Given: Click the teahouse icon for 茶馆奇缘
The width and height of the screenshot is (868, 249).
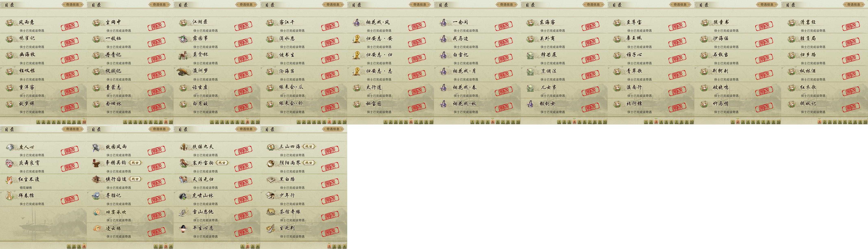Looking at the screenshot, I should pos(270,212).
